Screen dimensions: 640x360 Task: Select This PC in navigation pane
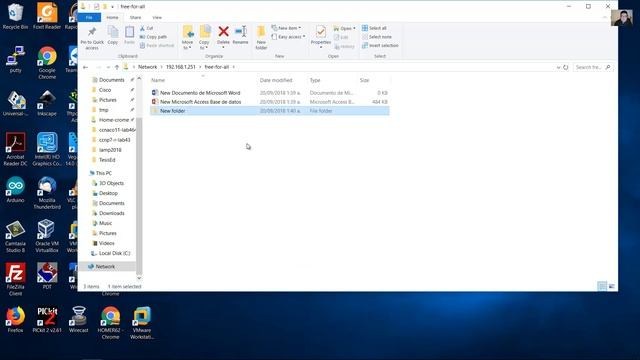tap(104, 173)
